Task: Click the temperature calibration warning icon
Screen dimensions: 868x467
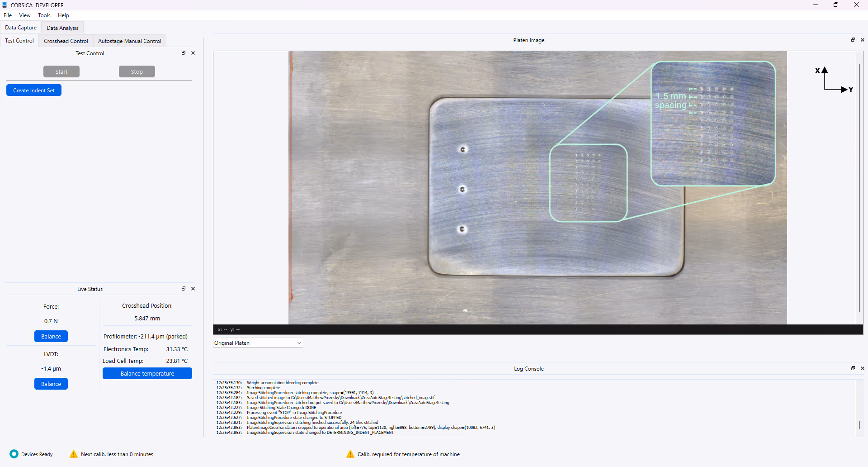Action: coord(350,454)
